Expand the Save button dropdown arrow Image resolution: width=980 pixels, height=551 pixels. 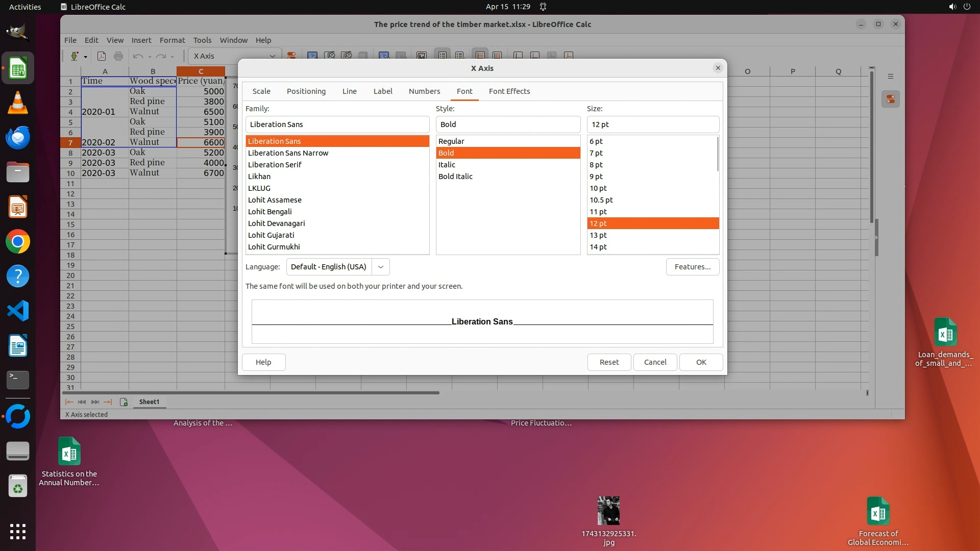[85, 57]
